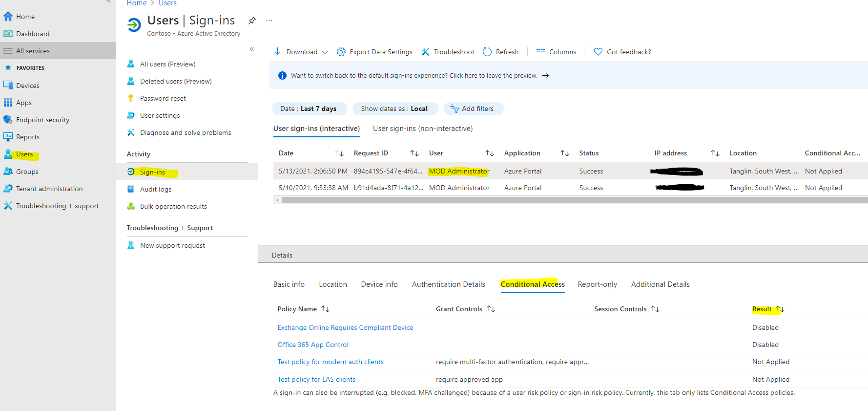
Task: Expand the Download dropdown chevron
Action: pos(325,52)
